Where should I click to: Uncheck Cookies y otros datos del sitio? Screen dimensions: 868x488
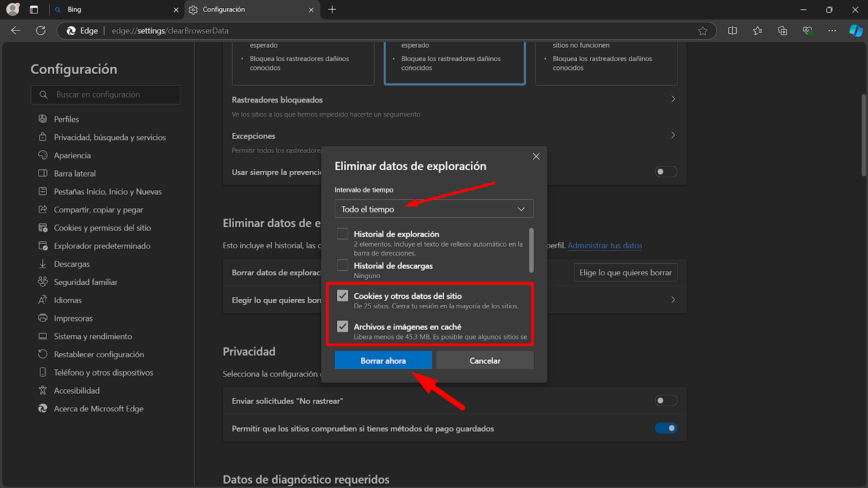coord(342,296)
